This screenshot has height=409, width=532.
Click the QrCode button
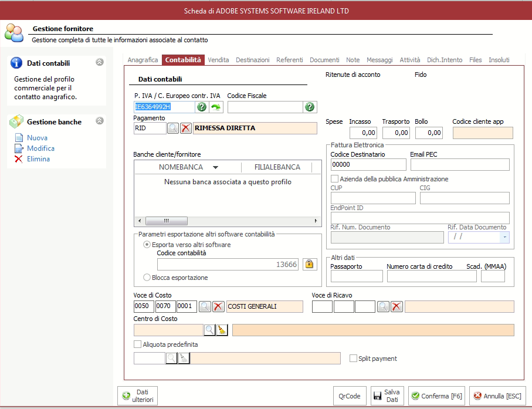pos(350,396)
